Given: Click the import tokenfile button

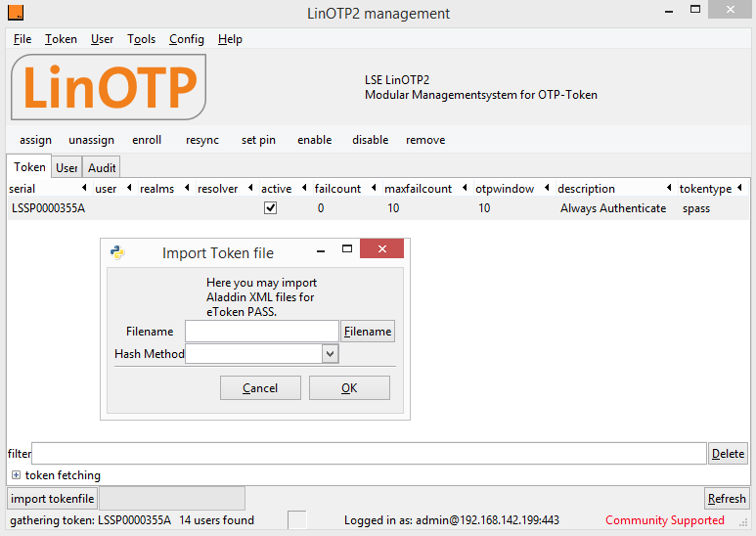Looking at the screenshot, I should (52, 499).
